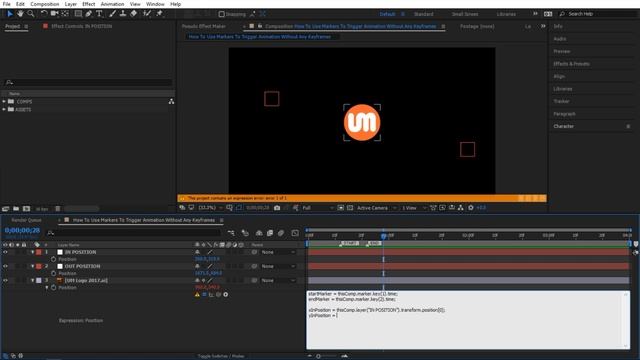Toggle the enable expression equals icon
This screenshot has width=640, height=360.
point(204,294)
